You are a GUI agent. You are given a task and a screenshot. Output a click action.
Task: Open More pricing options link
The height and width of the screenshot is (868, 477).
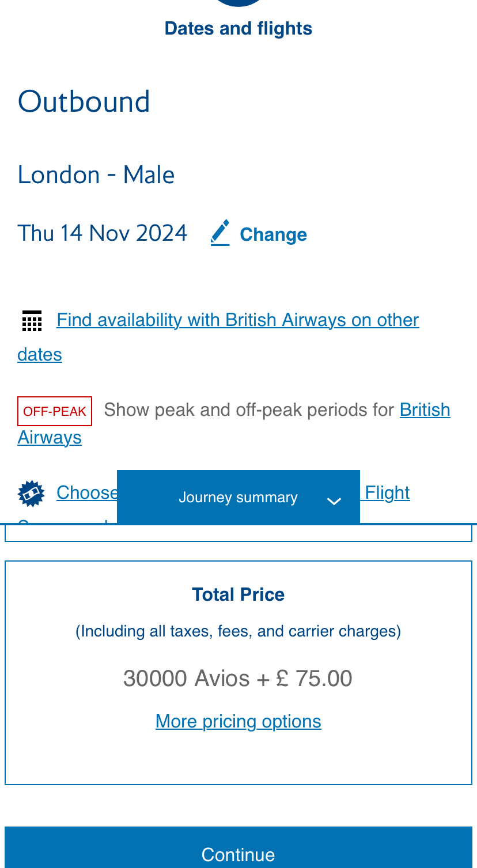(x=238, y=721)
